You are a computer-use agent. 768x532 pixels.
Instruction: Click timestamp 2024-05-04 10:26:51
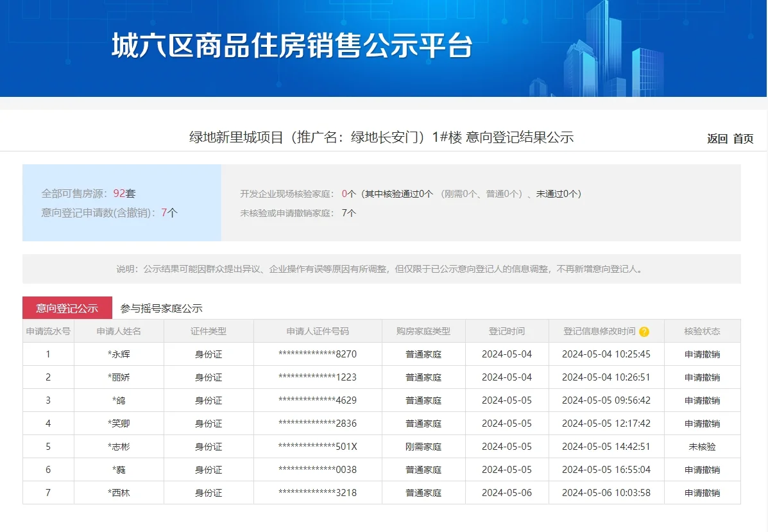coord(606,377)
